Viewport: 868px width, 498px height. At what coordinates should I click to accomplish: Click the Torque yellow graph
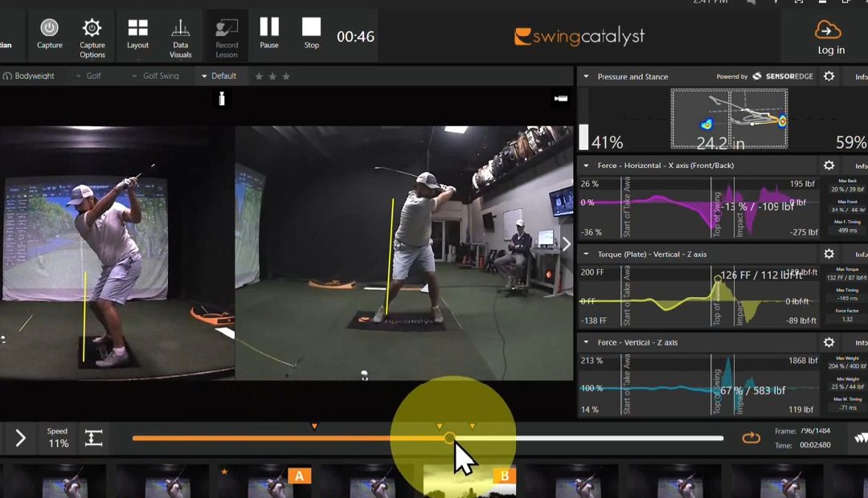(700, 296)
